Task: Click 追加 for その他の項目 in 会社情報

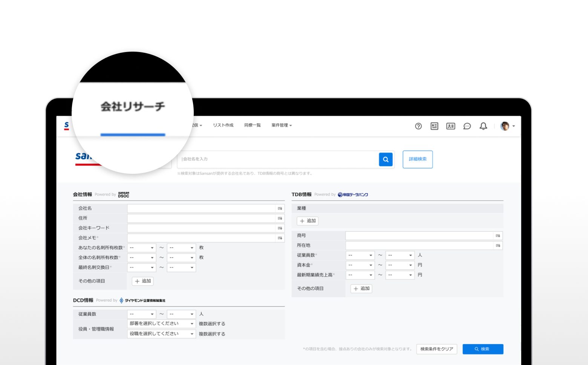Action: click(x=142, y=281)
